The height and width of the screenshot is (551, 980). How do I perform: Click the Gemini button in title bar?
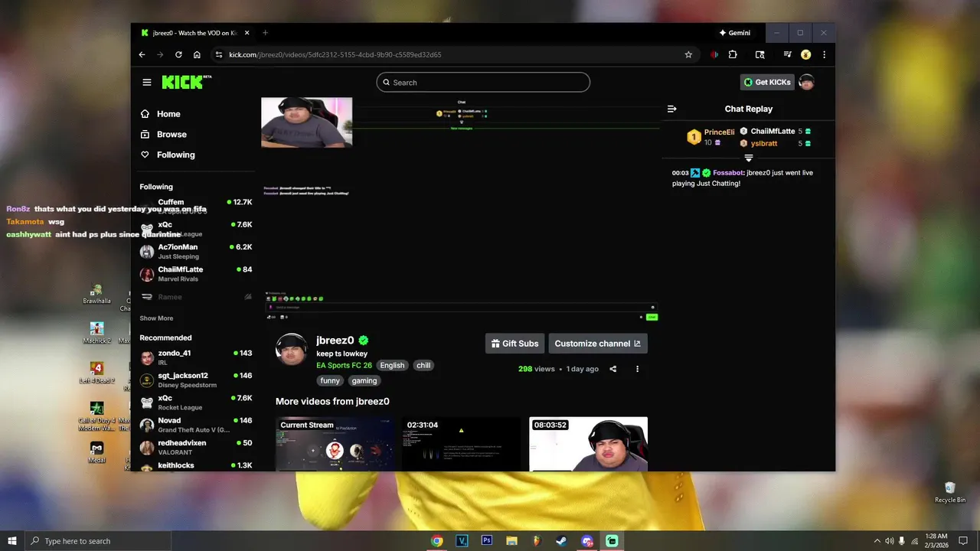(x=735, y=33)
